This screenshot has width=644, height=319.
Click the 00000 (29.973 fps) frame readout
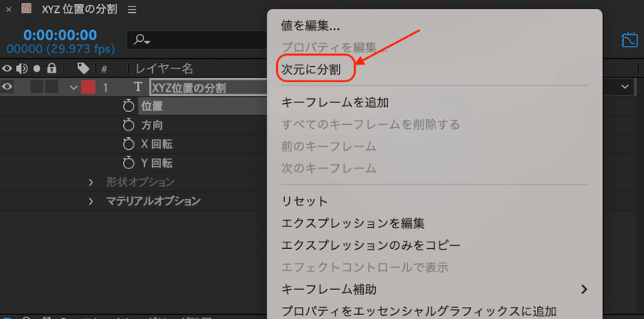coord(60,49)
